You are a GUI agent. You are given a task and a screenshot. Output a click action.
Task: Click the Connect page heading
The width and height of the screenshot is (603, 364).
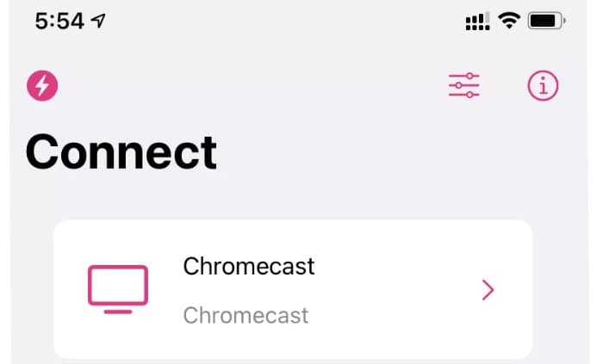[x=121, y=152]
